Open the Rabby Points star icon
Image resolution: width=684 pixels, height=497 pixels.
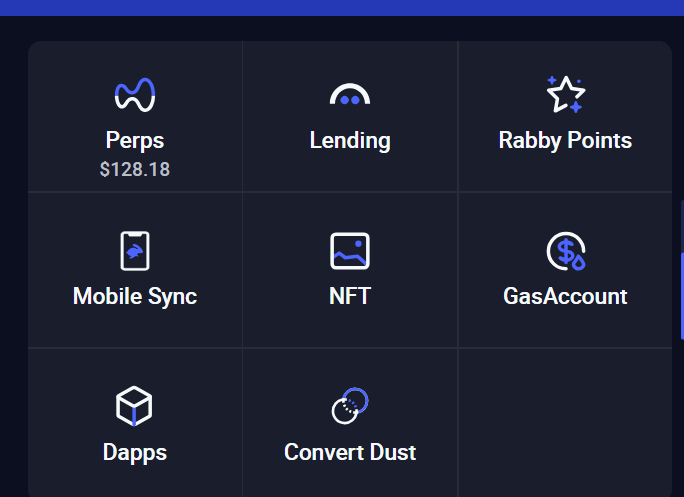(566, 94)
